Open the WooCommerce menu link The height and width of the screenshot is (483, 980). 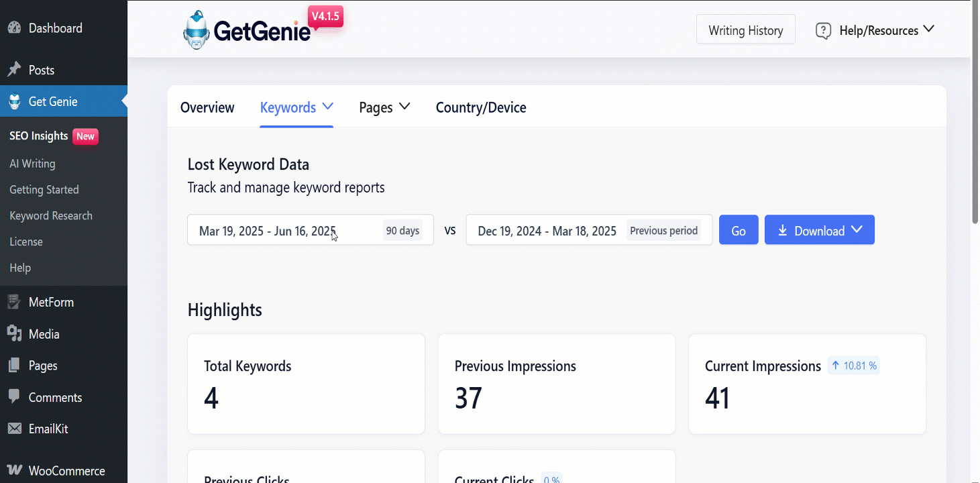(x=67, y=471)
